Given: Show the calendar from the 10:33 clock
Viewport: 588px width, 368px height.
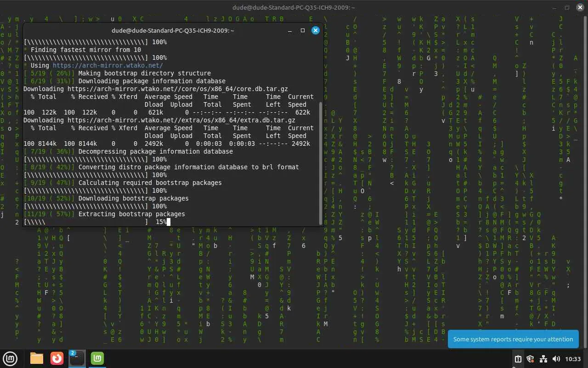Looking at the screenshot, I should tap(573, 359).
